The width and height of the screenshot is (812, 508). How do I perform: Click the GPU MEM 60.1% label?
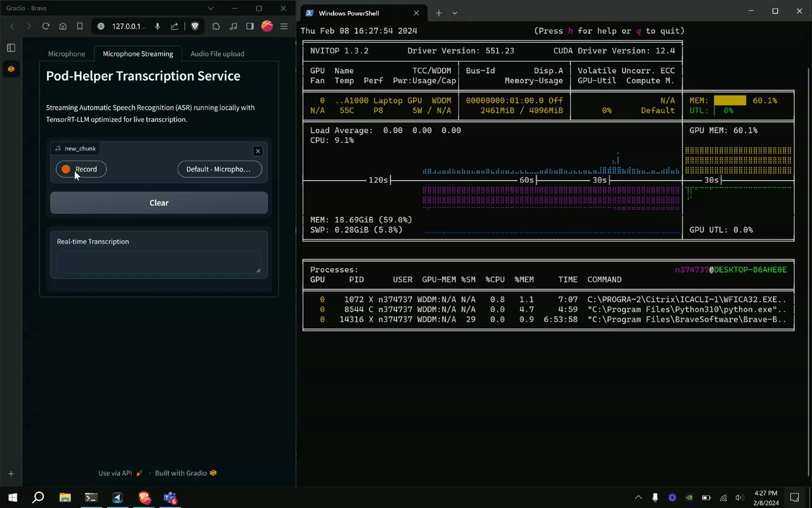pyautogui.click(x=724, y=131)
